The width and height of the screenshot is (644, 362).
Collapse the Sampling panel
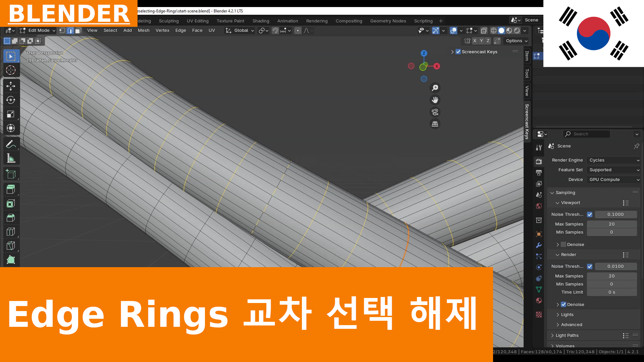pos(565,193)
